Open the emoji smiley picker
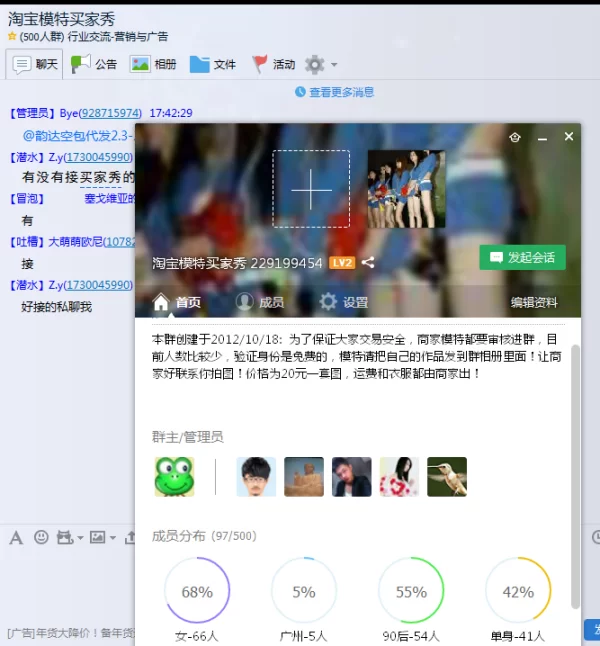 (41, 537)
